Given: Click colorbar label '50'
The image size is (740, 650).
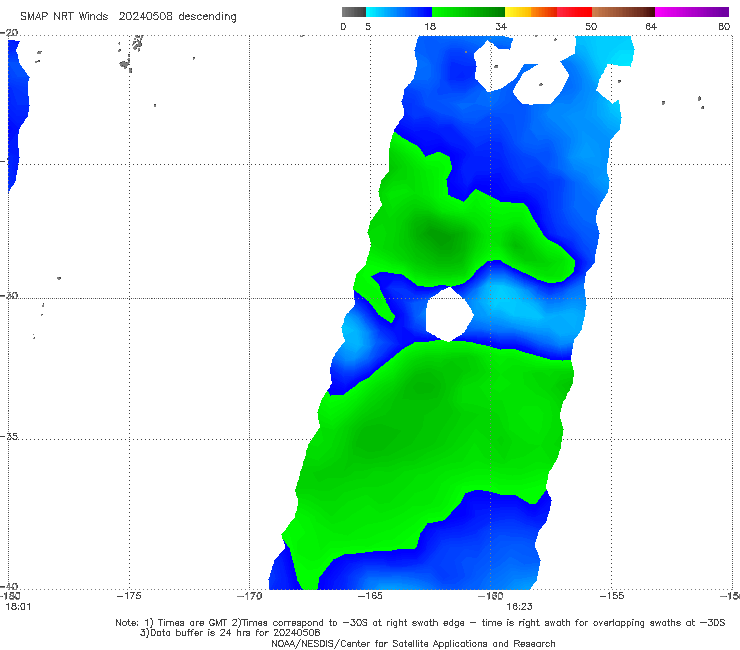Looking at the screenshot, I should 591,26.
